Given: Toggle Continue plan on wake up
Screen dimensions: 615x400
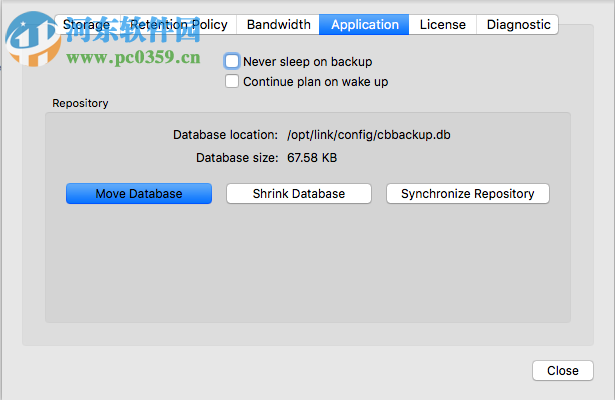Looking at the screenshot, I should point(231,81).
